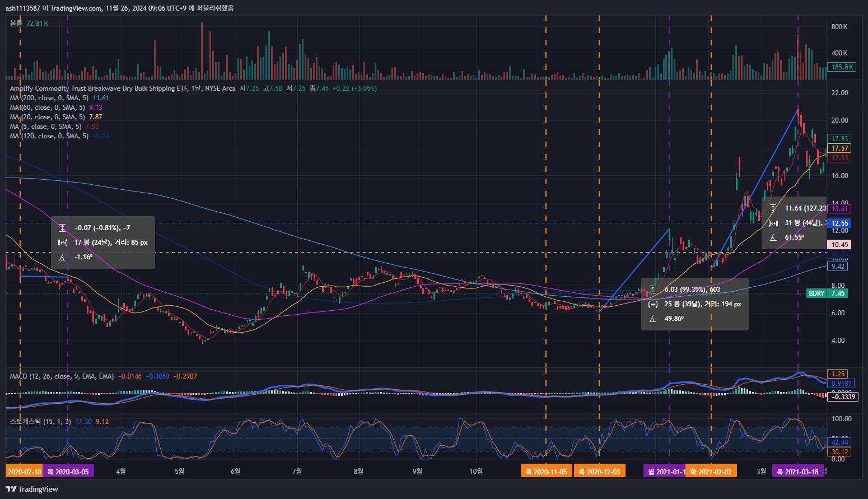Click the price range icon beside 6.03 (99.39%)
The width and height of the screenshot is (868, 499).
coord(652,290)
